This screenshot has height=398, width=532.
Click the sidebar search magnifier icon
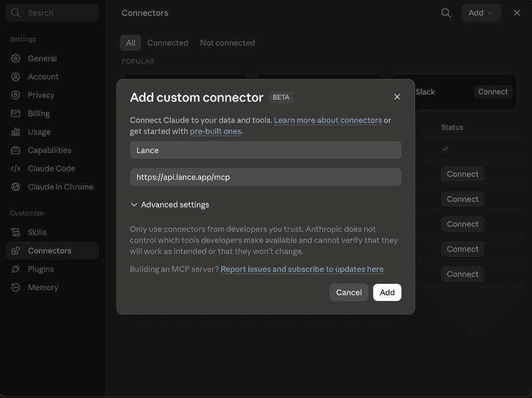[x=15, y=13]
